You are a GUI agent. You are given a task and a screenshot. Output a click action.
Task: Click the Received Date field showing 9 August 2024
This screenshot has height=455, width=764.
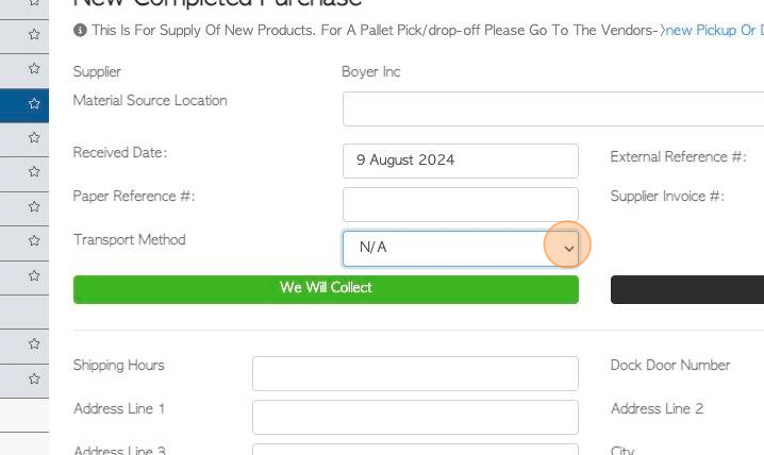coord(460,161)
